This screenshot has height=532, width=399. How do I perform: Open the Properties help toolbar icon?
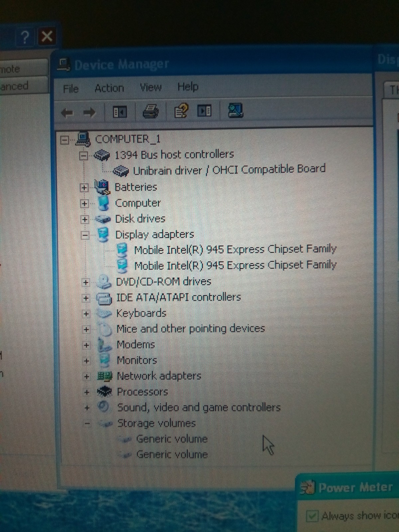point(181,111)
